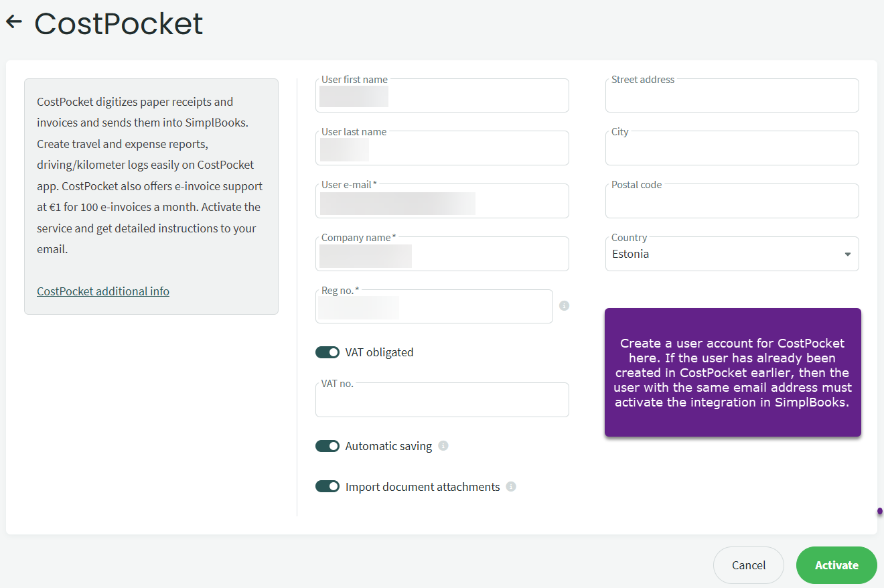Click info icon beside Import document attachments

pyautogui.click(x=511, y=487)
